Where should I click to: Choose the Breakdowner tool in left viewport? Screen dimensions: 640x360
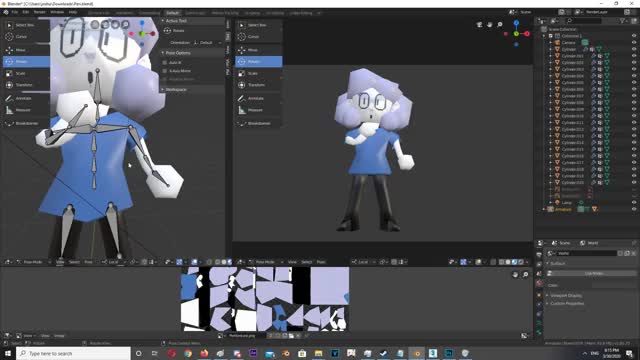[x=26, y=123]
